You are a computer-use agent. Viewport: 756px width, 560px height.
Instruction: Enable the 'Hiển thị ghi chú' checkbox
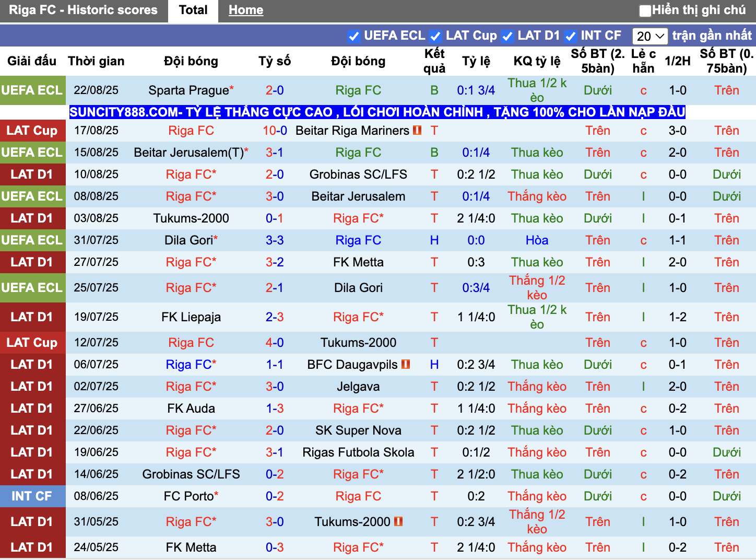[x=645, y=10]
